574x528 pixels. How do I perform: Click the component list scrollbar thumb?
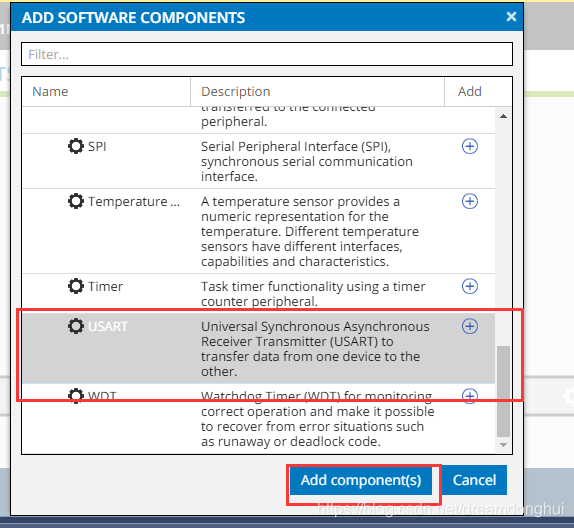click(503, 391)
